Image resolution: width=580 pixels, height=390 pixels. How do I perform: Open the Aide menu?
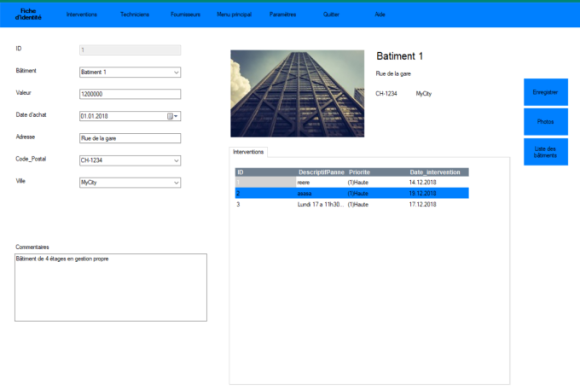380,14
